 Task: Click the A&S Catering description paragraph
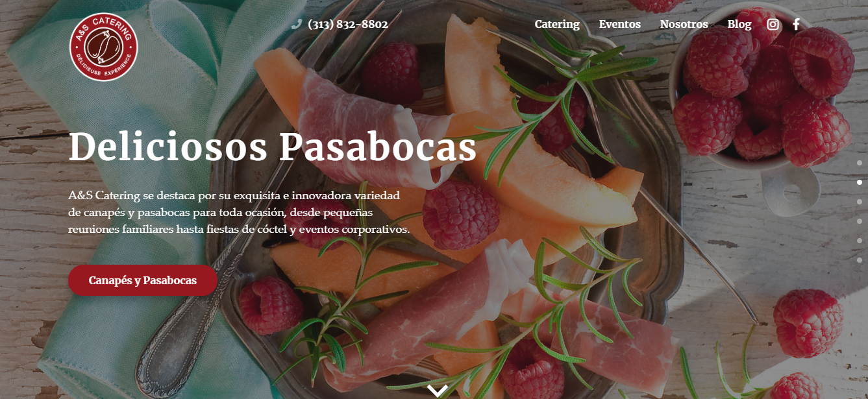(x=239, y=212)
